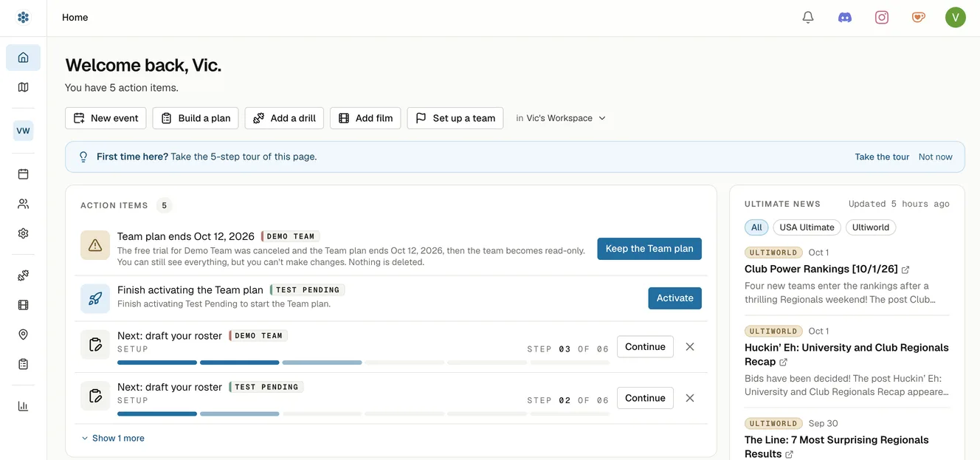Click the Keep the Team plan button
This screenshot has height=460, width=980.
click(x=649, y=249)
